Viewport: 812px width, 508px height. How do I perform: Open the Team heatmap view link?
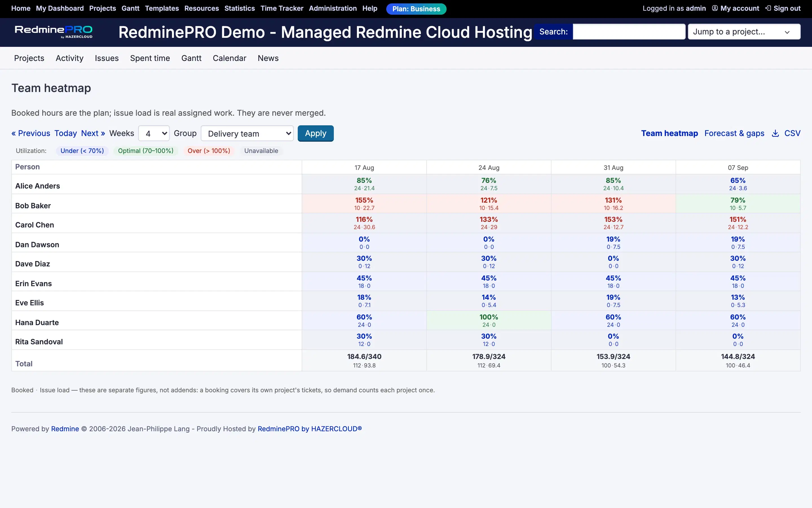(669, 133)
